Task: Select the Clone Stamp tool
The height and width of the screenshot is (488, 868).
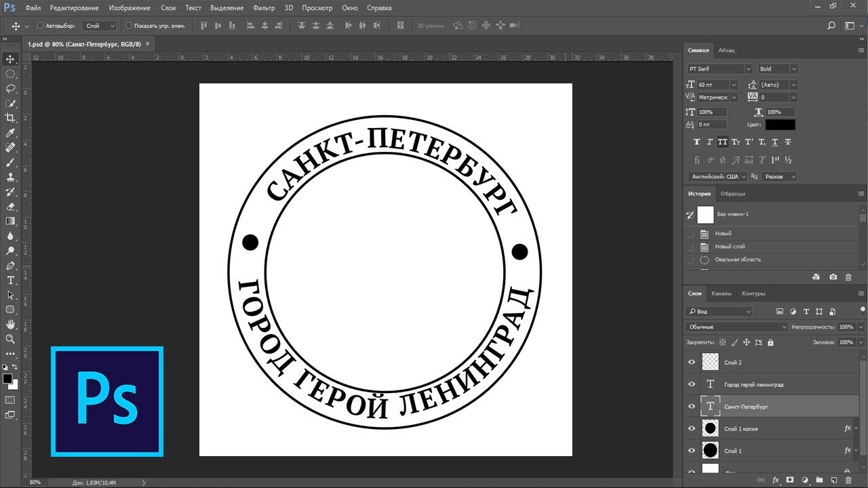Action: [x=10, y=177]
